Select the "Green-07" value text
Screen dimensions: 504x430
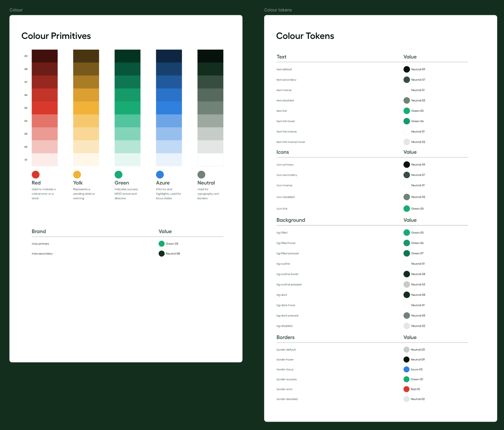tap(417, 254)
